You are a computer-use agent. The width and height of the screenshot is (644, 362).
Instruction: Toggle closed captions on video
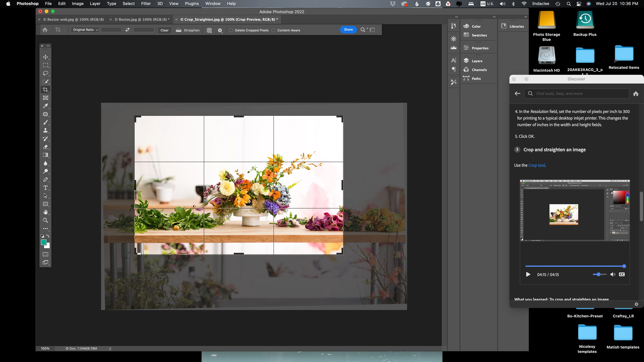click(622, 274)
